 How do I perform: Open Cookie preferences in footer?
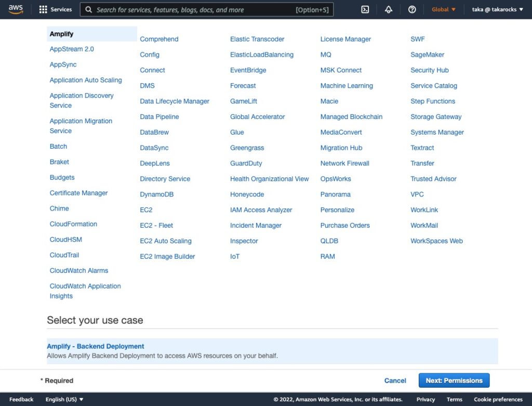498,399
